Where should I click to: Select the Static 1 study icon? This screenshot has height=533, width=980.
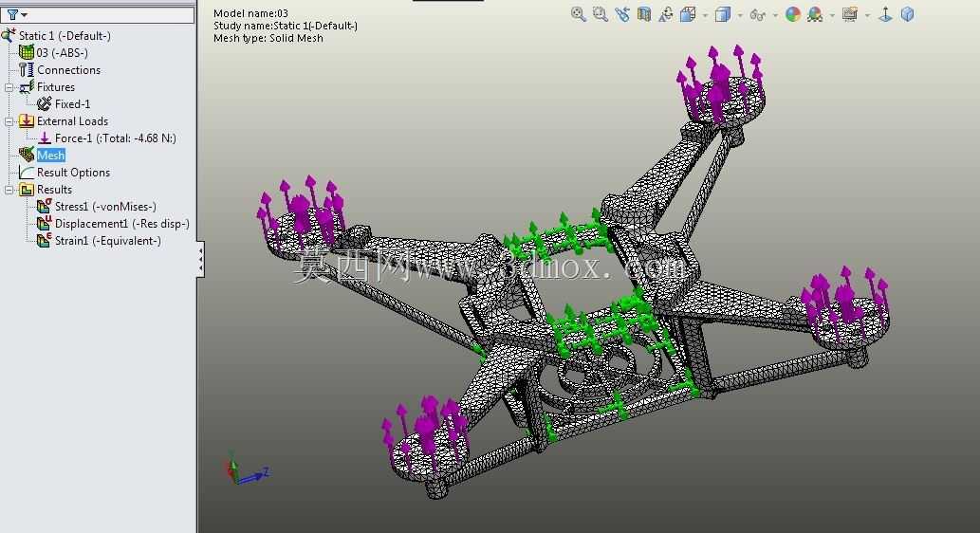9,35
